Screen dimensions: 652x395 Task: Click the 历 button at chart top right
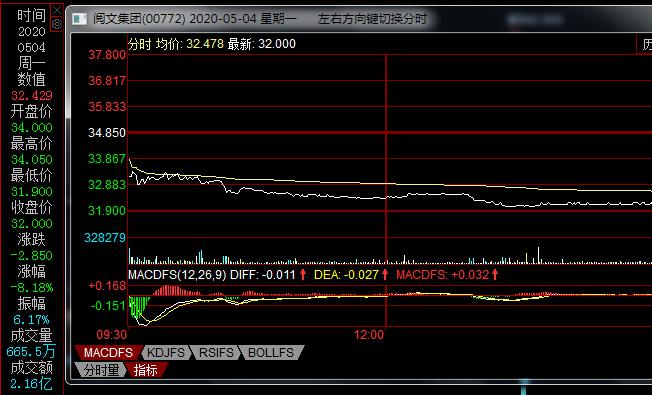(646, 44)
